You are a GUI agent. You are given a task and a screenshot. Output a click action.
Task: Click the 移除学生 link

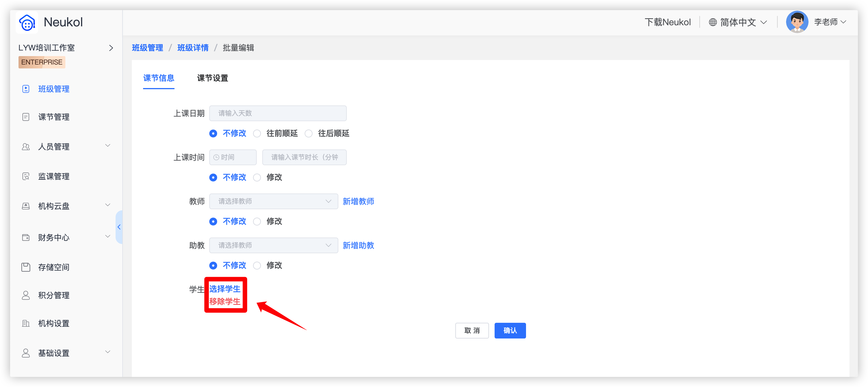[225, 302]
